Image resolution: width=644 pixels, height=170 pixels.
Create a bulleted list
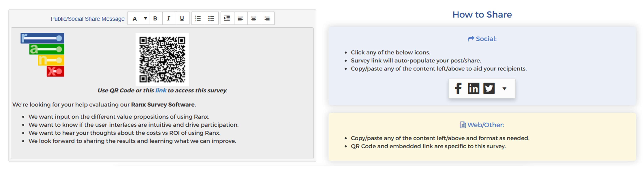pyautogui.click(x=211, y=18)
